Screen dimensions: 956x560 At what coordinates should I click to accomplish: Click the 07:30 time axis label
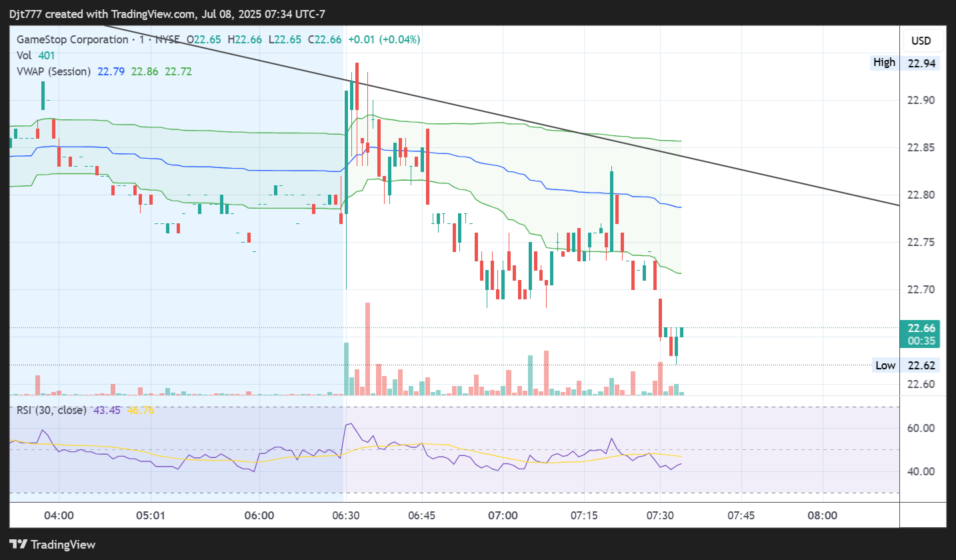coord(659,515)
